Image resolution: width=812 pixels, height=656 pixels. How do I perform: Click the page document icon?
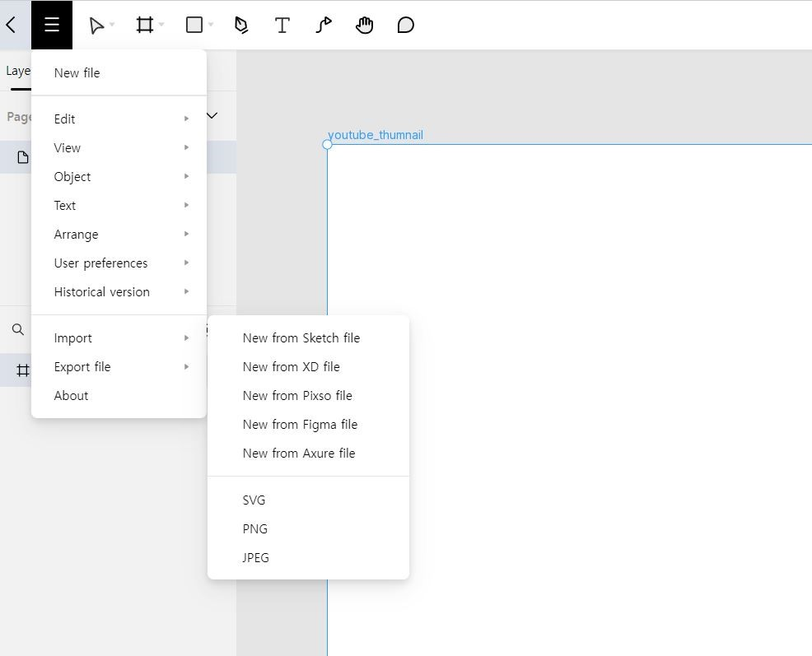(x=23, y=157)
